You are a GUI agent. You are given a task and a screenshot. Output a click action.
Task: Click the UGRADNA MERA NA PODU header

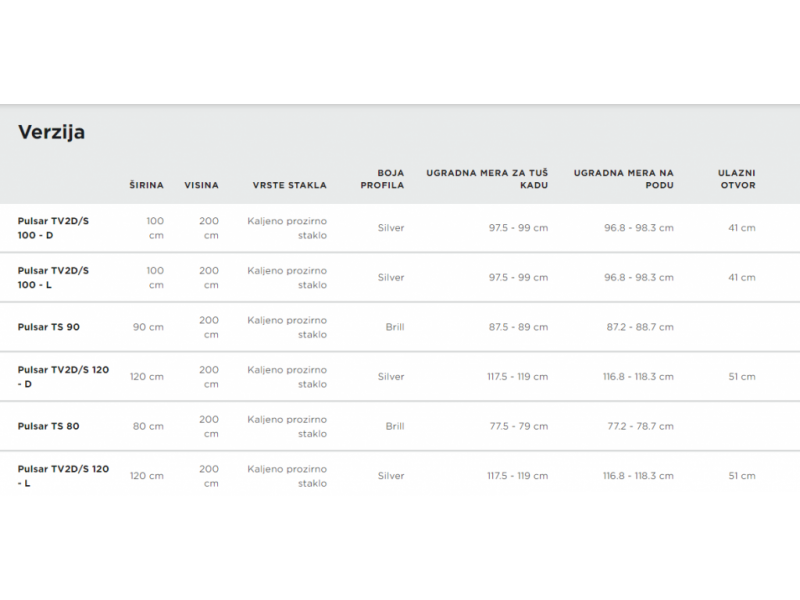(x=624, y=179)
